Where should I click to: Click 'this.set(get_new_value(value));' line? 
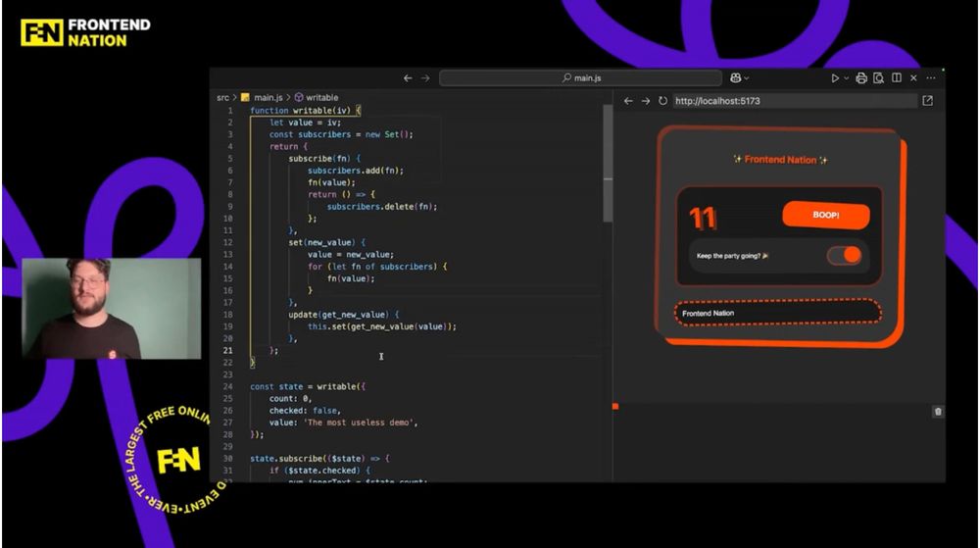tap(382, 326)
